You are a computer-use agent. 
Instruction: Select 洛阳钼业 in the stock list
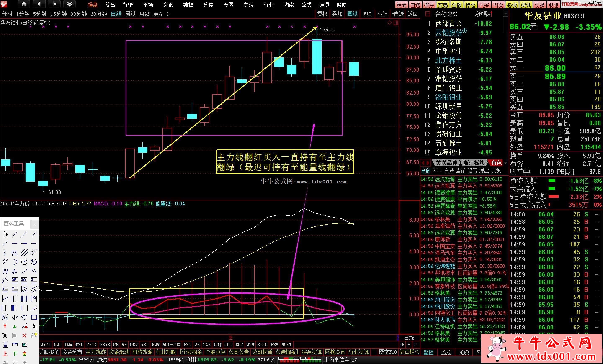point(448,97)
